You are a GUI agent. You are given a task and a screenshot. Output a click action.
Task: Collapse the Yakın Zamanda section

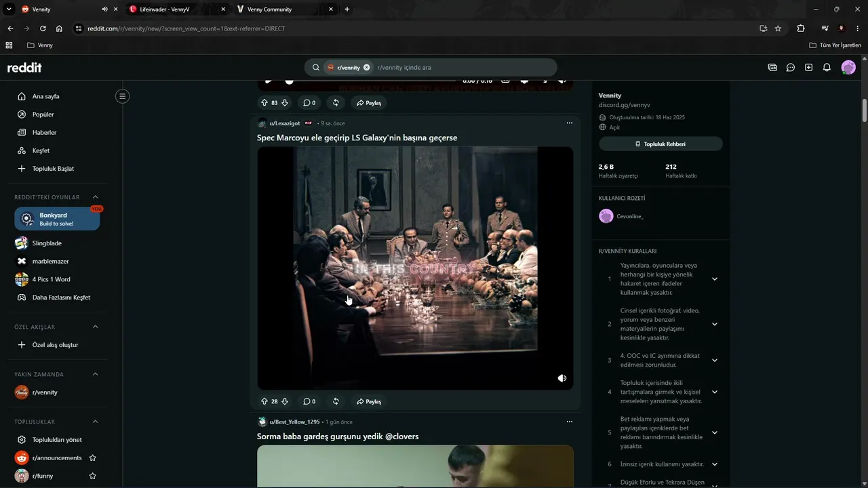pyautogui.click(x=96, y=374)
